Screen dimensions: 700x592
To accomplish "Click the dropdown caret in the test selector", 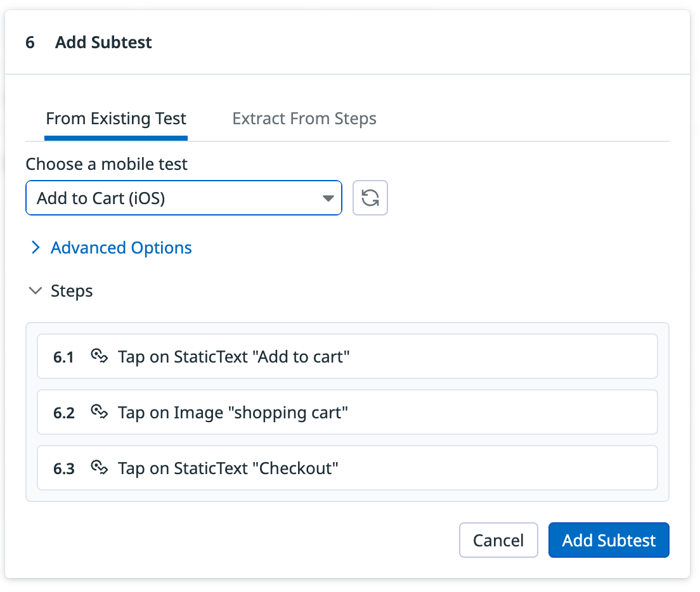I will pyautogui.click(x=328, y=198).
